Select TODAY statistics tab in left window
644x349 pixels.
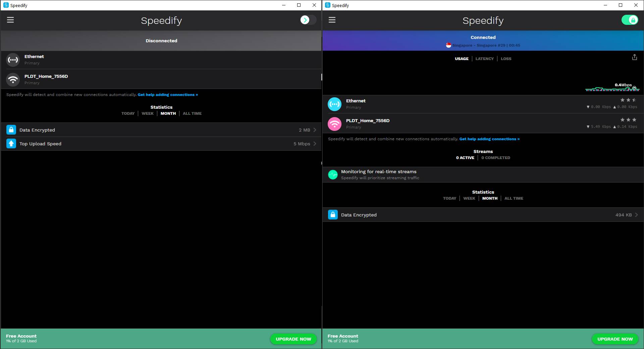[x=128, y=113]
